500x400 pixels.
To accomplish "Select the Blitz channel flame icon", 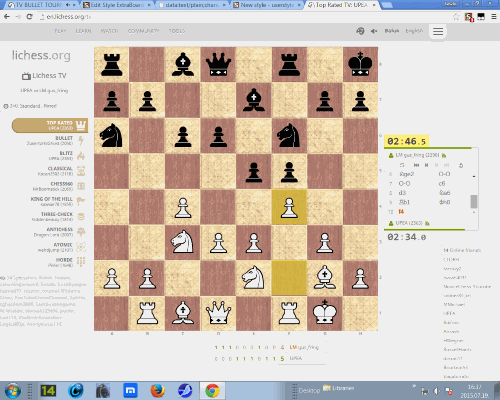I will click(x=81, y=156).
